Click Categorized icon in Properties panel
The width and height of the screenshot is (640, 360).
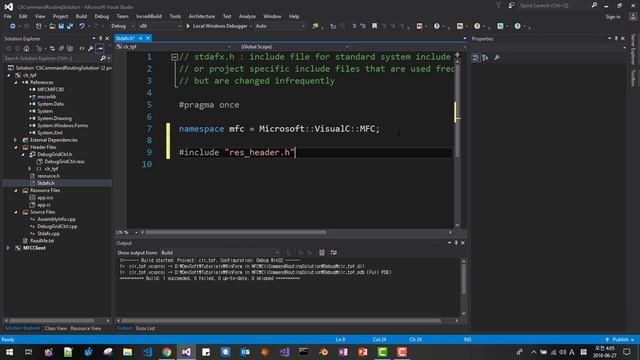point(476,58)
